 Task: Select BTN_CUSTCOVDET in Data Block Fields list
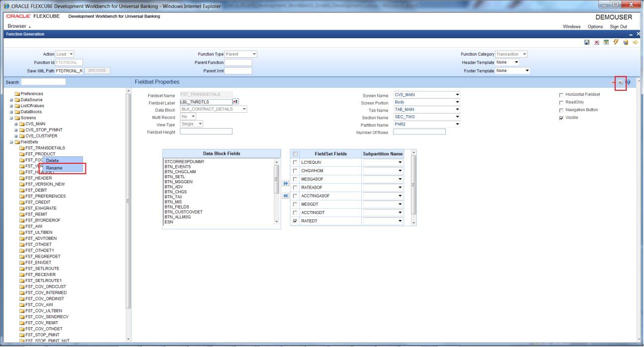point(183,211)
